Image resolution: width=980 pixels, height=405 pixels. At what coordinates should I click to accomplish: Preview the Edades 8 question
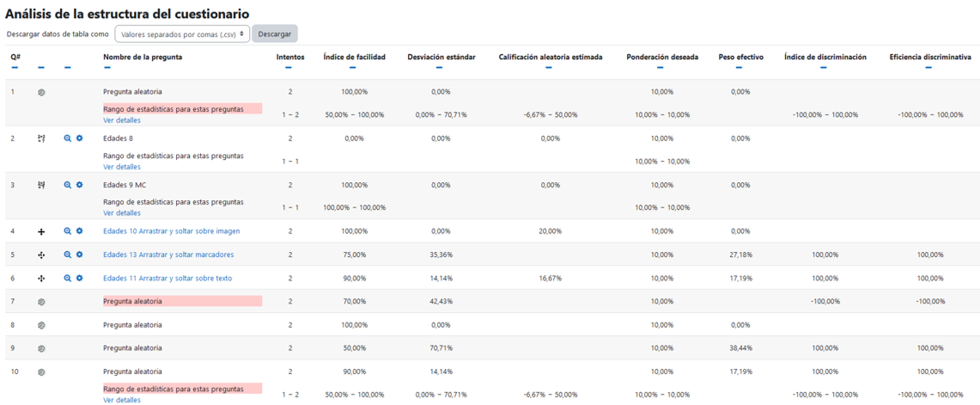tap(68, 138)
